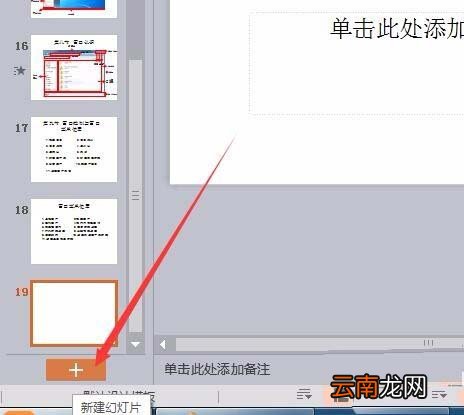Click the orange new slide plus button
Screen dimensions: 464x415
[76, 370]
